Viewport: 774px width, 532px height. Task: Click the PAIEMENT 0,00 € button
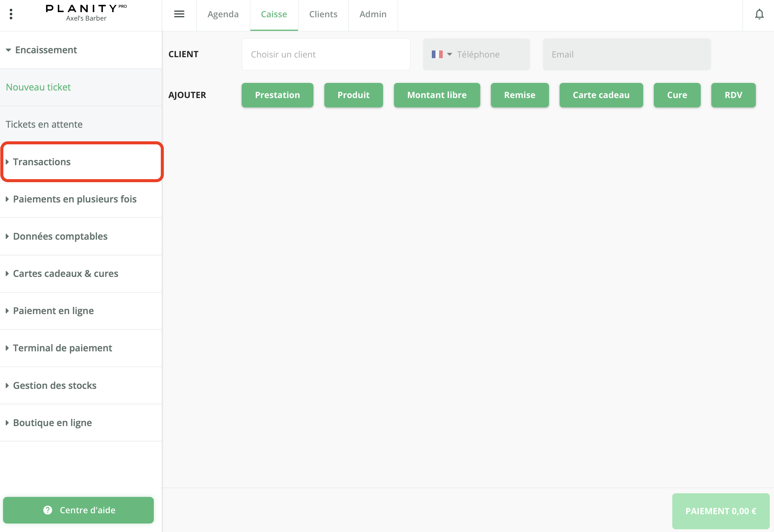(720, 511)
